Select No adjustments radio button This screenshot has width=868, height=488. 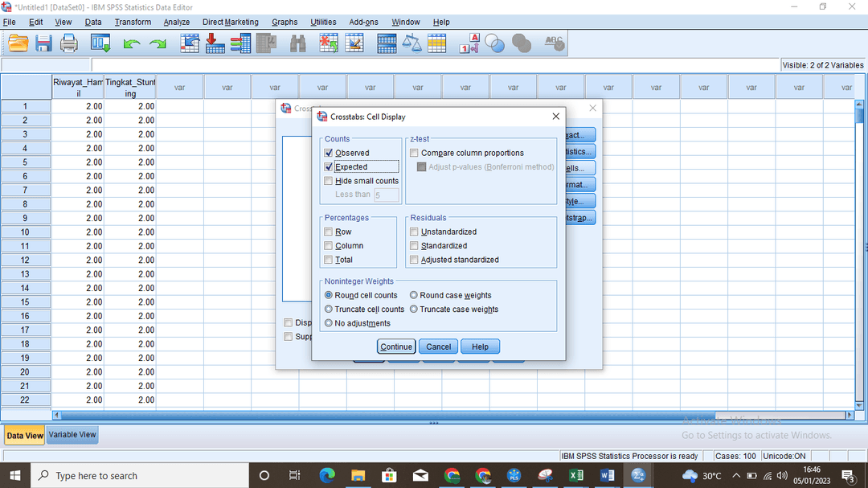328,323
